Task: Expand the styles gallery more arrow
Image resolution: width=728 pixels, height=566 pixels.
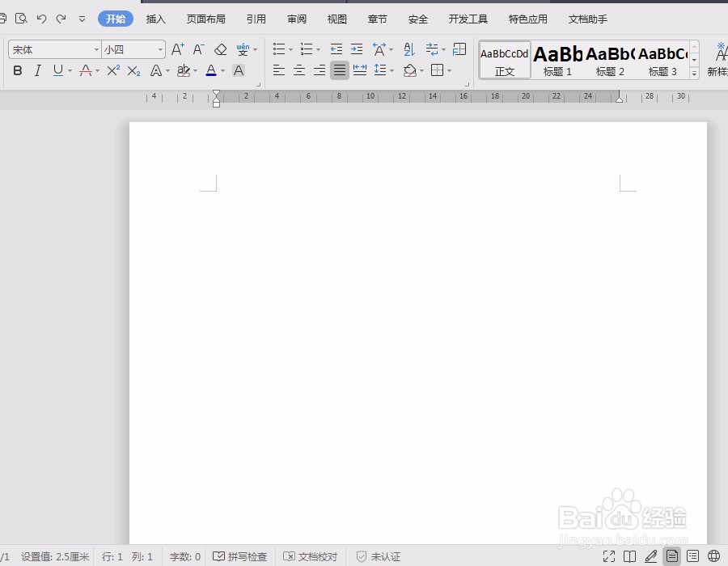Action: pyautogui.click(x=694, y=73)
